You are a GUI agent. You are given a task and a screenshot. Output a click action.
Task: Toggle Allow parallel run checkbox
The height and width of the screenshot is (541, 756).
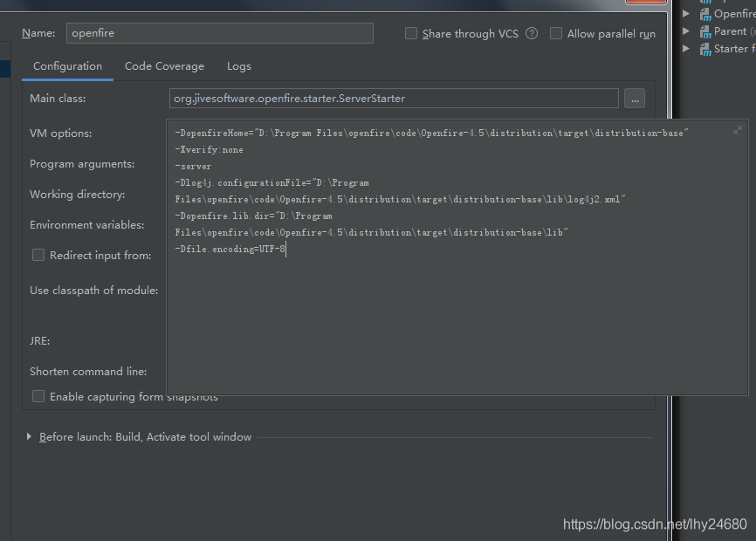(556, 33)
